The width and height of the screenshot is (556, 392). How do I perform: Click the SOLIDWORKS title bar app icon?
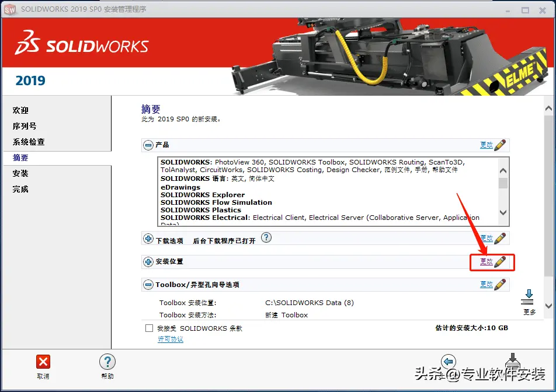(10, 9)
